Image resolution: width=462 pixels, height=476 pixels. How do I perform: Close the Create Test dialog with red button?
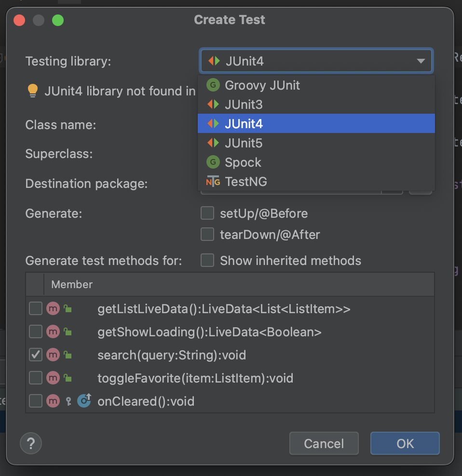pos(19,20)
